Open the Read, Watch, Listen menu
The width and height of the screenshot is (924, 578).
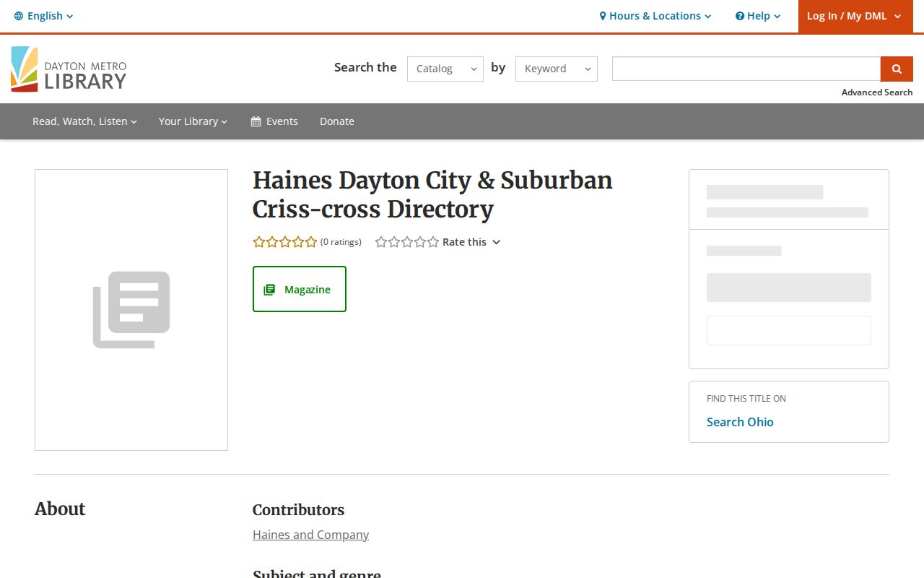click(84, 121)
